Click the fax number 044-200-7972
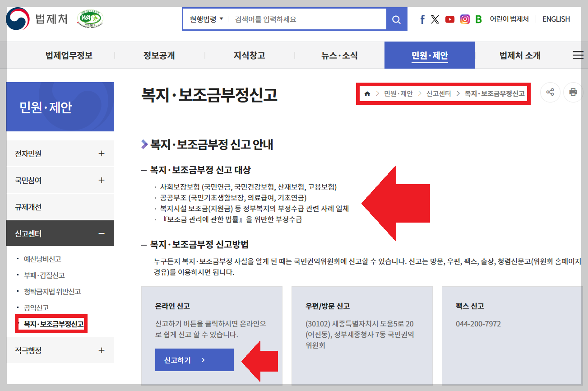The image size is (588, 391). click(478, 324)
